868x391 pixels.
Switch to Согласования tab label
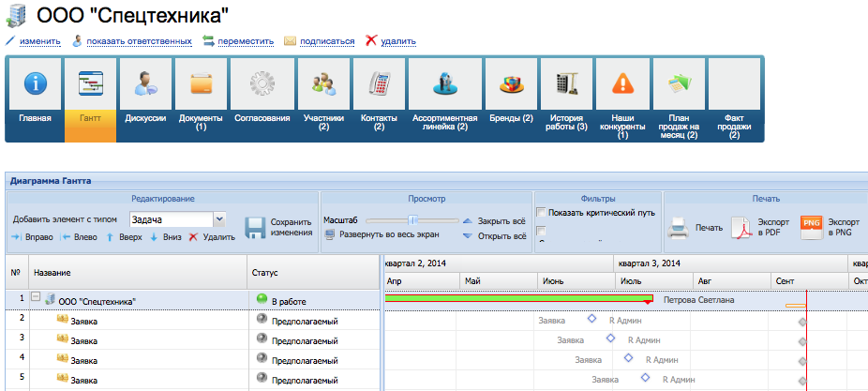point(262,118)
